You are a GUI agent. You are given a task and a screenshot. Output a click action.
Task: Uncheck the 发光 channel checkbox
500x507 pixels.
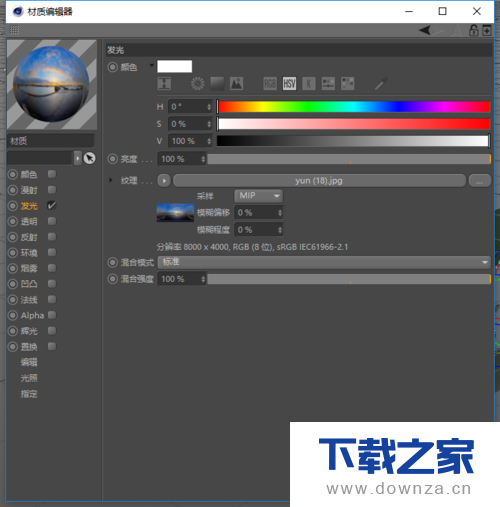pyautogui.click(x=52, y=205)
